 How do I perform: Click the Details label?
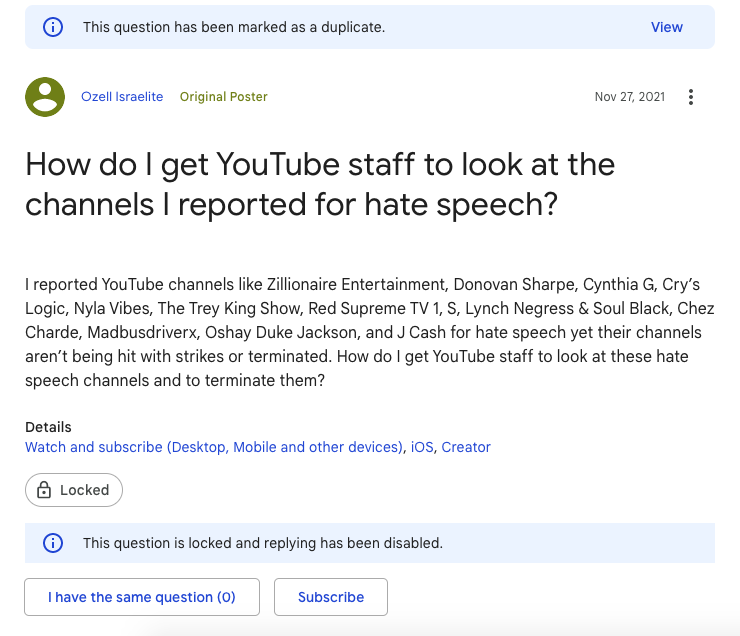click(x=48, y=427)
